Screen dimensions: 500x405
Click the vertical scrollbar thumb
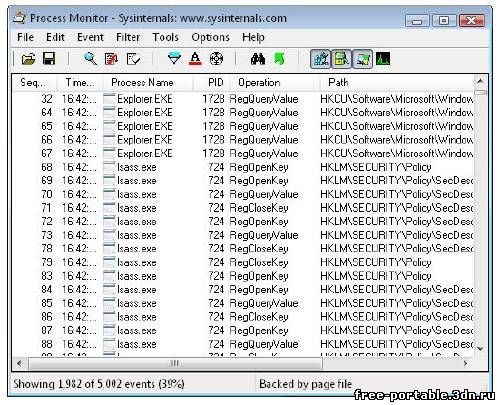coord(480,92)
